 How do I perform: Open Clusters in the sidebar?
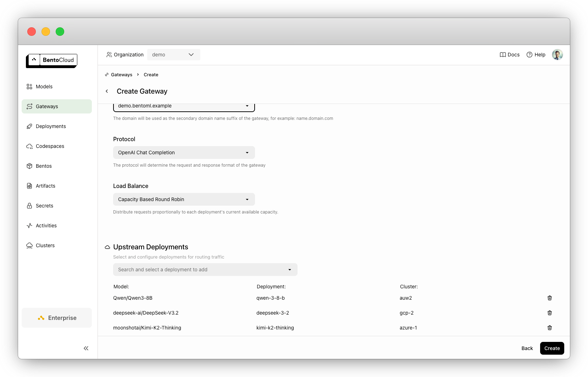click(x=57, y=245)
